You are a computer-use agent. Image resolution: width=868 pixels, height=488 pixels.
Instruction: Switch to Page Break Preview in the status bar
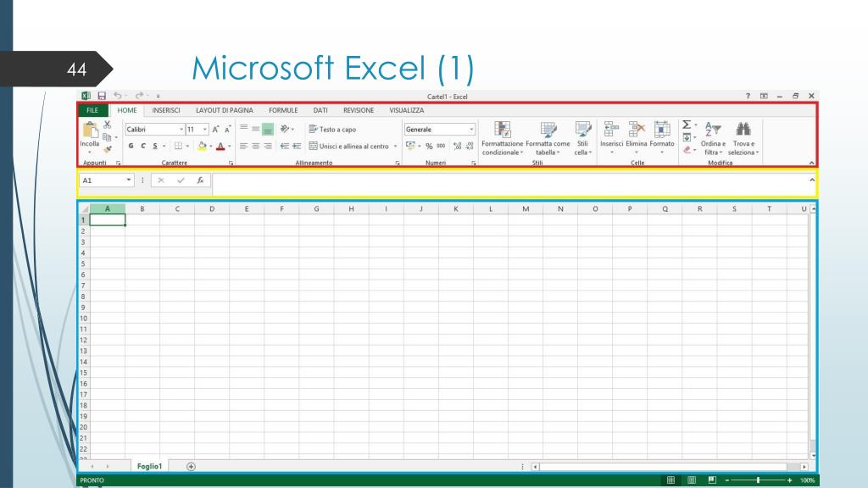pyautogui.click(x=712, y=480)
